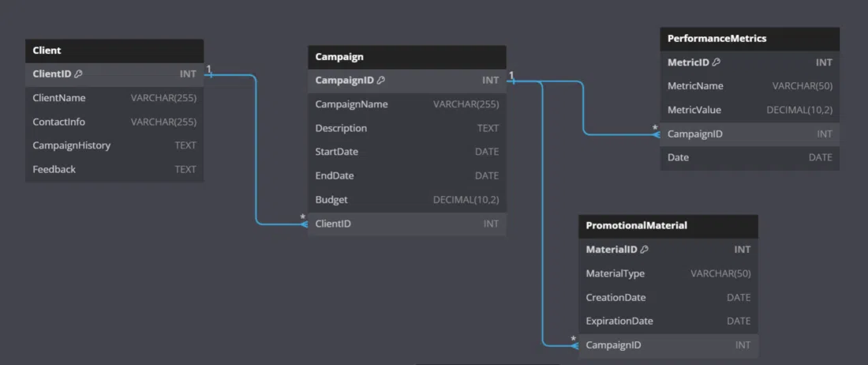Click the key icon next to ClientID
868x365 pixels.
[78, 74]
